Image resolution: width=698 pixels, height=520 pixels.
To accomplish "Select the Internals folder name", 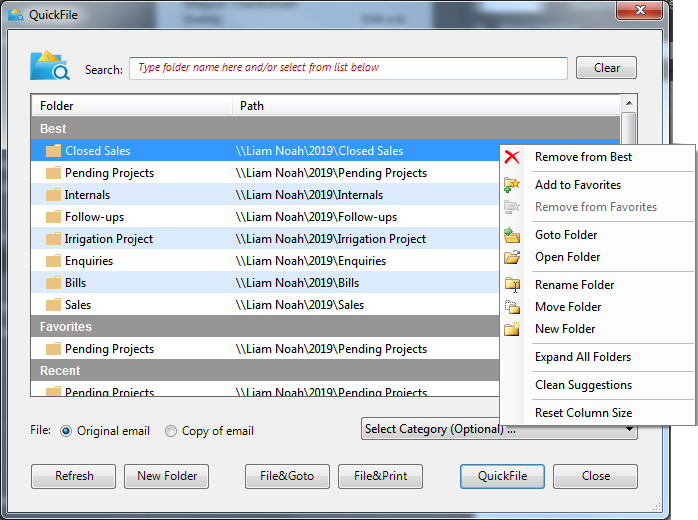I will coord(87,195).
